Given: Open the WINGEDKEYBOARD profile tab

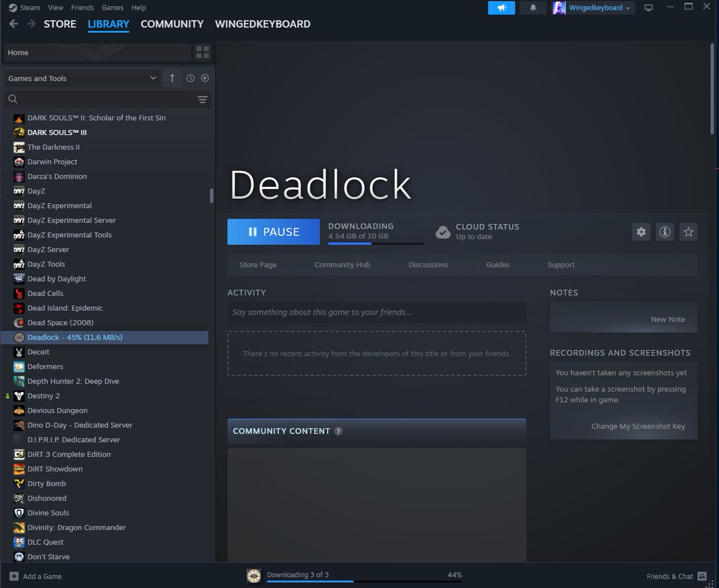Looking at the screenshot, I should click(x=262, y=24).
